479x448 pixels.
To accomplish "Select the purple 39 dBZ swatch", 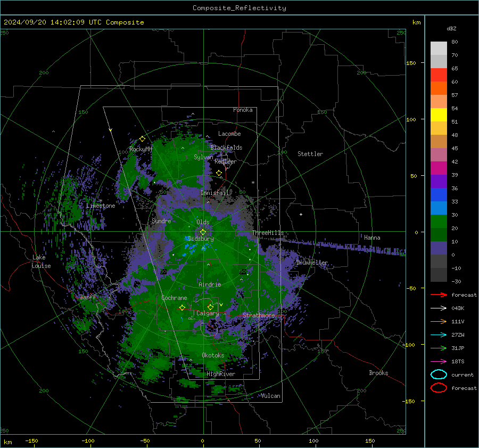I will click(x=439, y=181).
